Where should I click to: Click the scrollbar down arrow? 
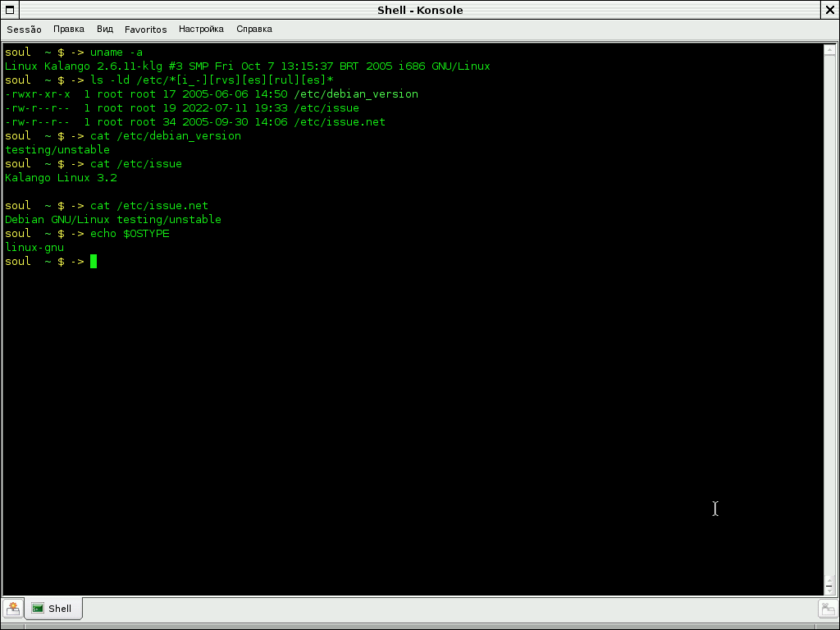pyautogui.click(x=829, y=589)
